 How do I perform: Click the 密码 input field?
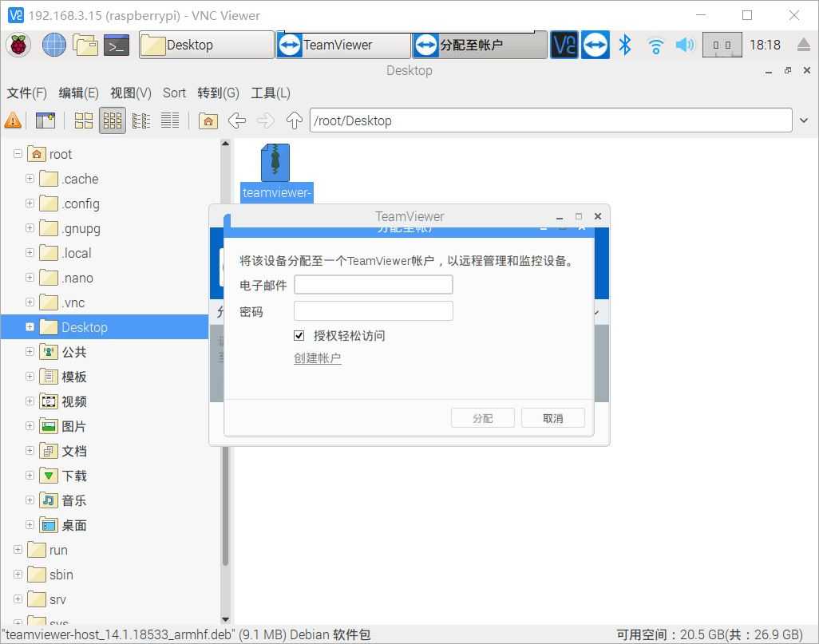tap(373, 310)
